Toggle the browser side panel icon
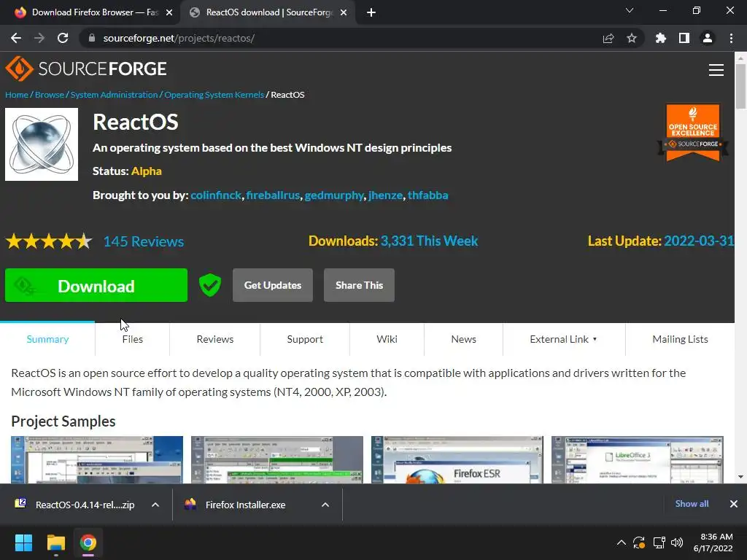Screen dimensions: 747x560 click(684, 38)
